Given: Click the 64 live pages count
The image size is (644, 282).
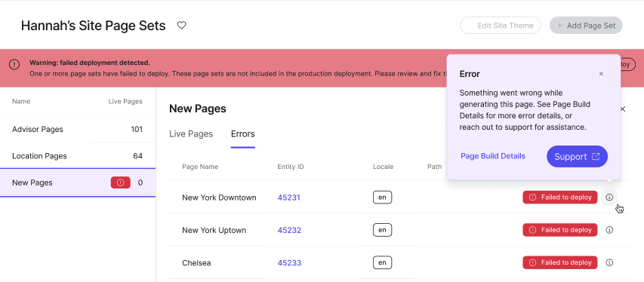Looking at the screenshot, I should tap(138, 156).
